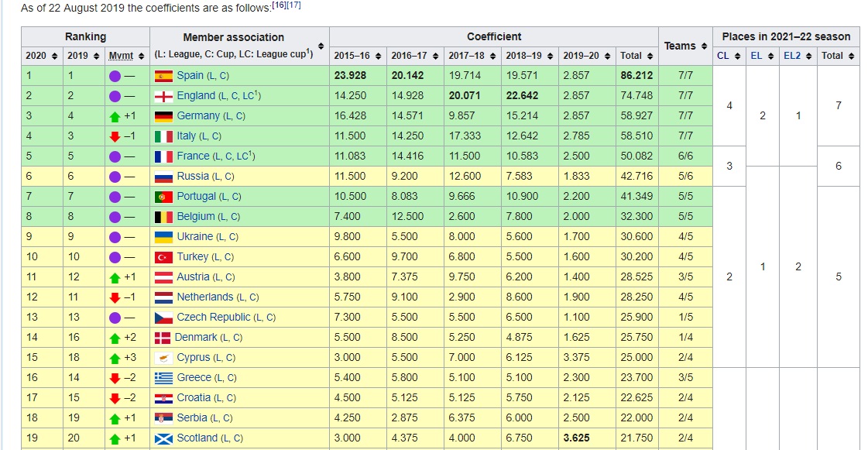Screen dimensions: 868x450
Task: Open the England association link
Action: [x=196, y=96]
